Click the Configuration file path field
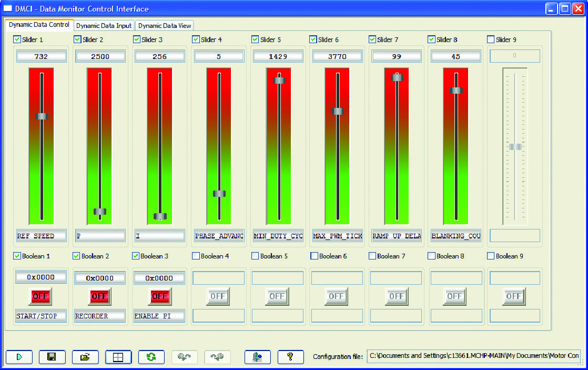The image size is (588, 370). pyautogui.click(x=473, y=356)
